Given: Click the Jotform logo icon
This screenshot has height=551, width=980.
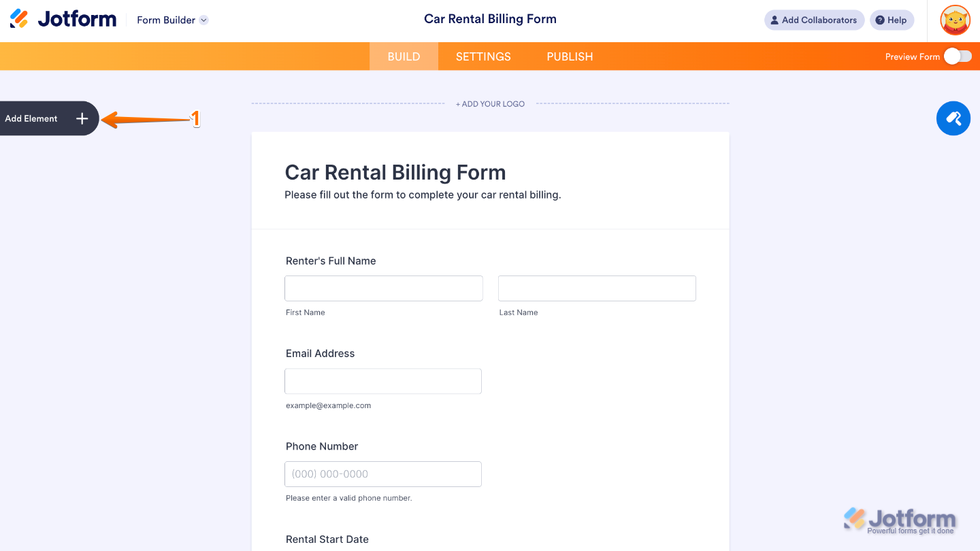Looking at the screenshot, I should coord(18,18).
